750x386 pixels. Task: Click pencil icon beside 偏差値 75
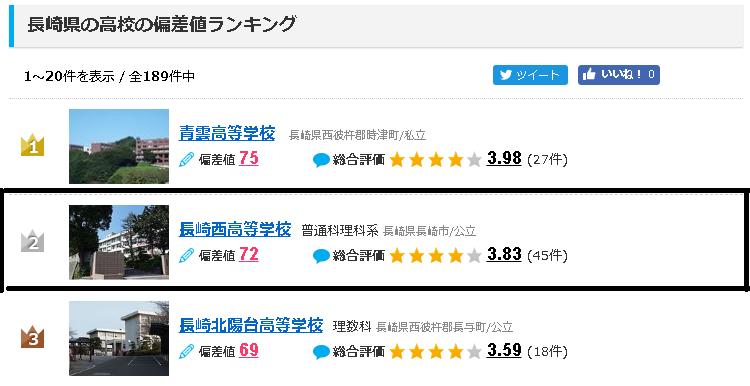[x=187, y=159]
